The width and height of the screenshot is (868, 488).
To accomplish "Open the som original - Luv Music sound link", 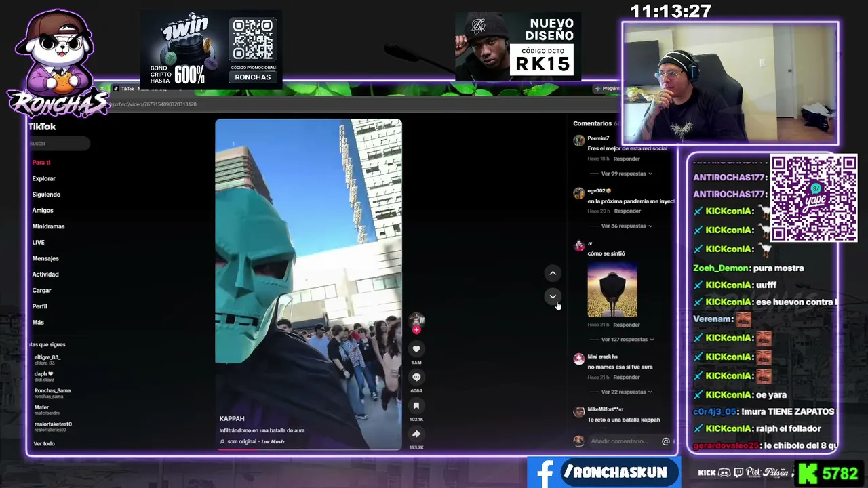I will [x=256, y=441].
